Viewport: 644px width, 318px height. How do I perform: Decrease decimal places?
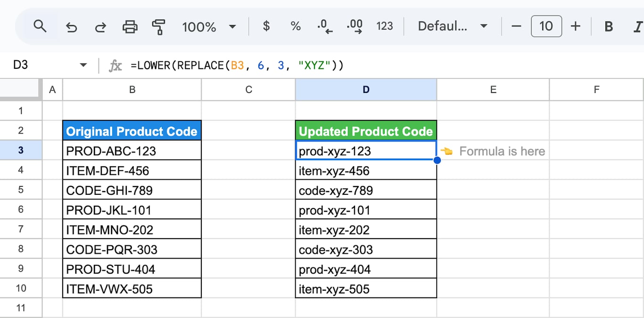tap(325, 26)
